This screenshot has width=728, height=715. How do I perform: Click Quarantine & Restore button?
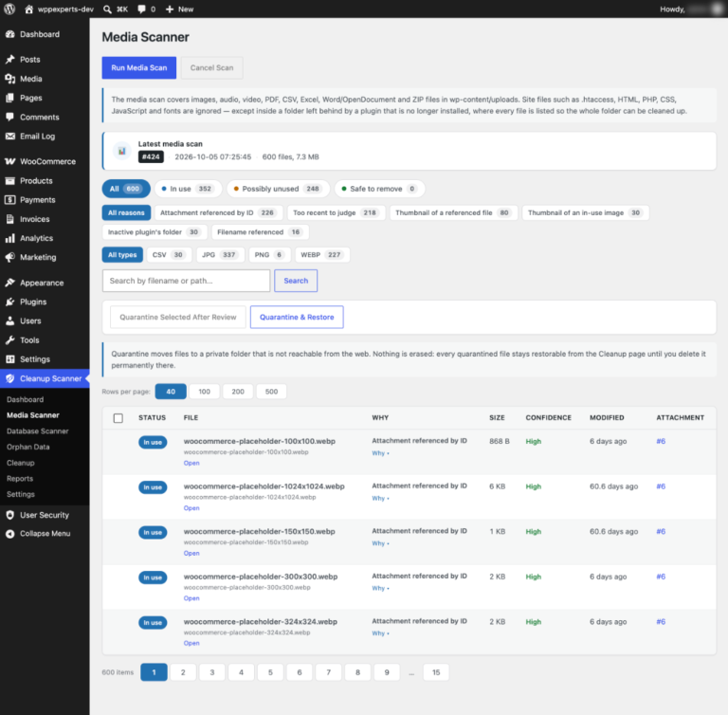(x=297, y=317)
